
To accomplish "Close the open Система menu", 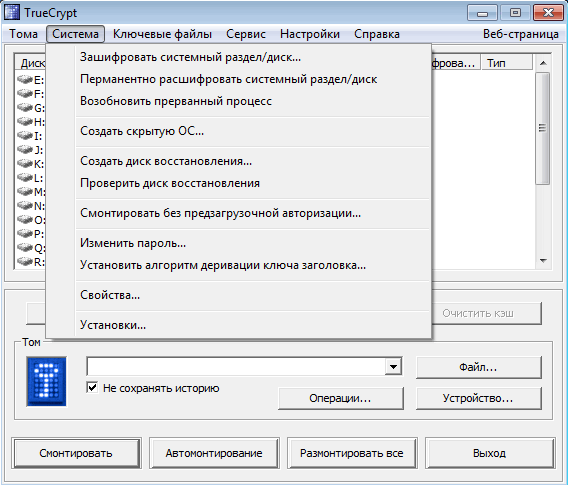I will tap(75, 34).
